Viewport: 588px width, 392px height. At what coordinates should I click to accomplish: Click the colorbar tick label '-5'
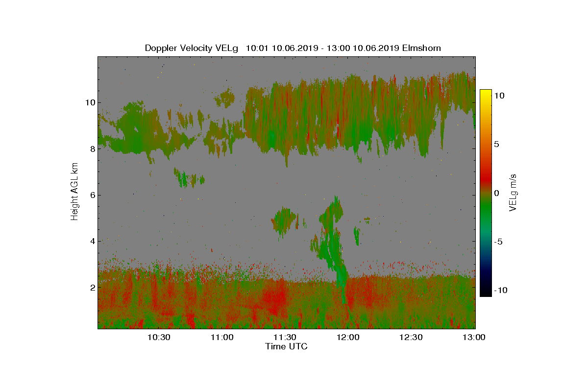pyautogui.click(x=499, y=242)
